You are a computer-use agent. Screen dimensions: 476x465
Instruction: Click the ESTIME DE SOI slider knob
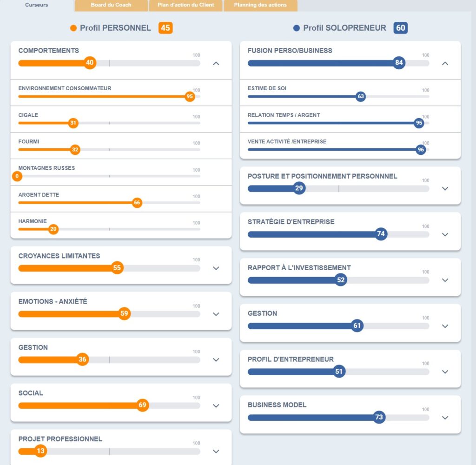coord(361,97)
